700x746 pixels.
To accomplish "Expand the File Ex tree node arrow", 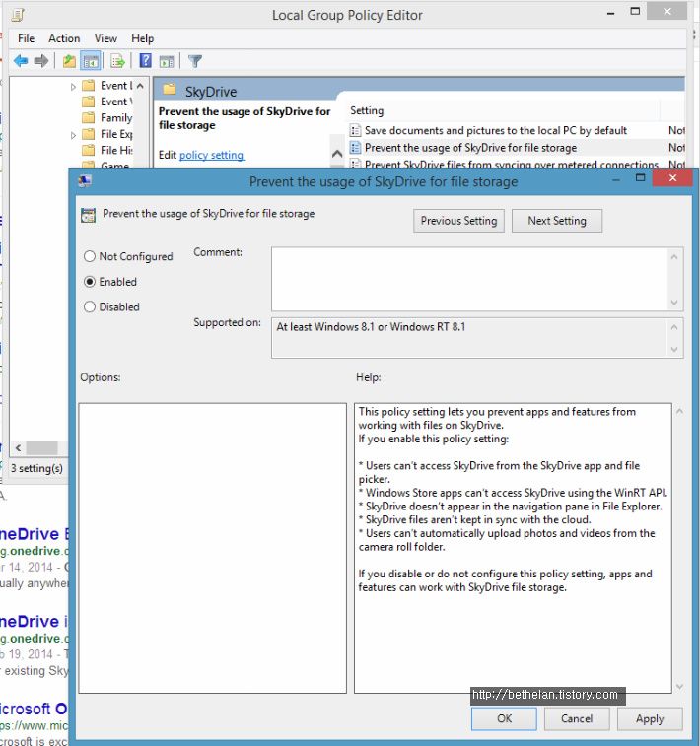I will 73,135.
